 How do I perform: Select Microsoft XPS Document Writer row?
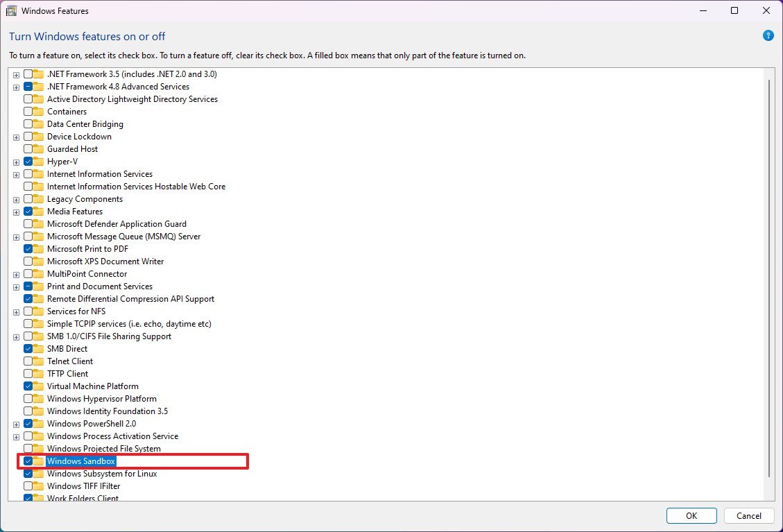tap(105, 261)
